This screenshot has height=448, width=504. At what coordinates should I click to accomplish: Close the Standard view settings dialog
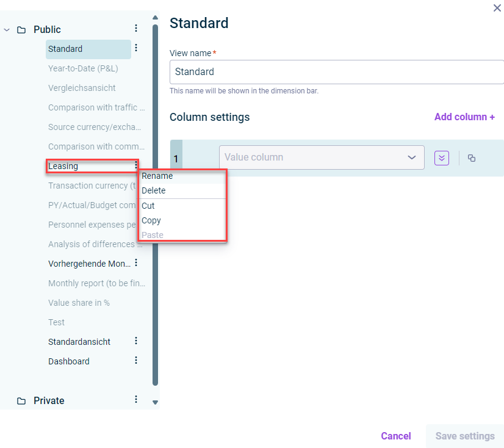(x=497, y=8)
